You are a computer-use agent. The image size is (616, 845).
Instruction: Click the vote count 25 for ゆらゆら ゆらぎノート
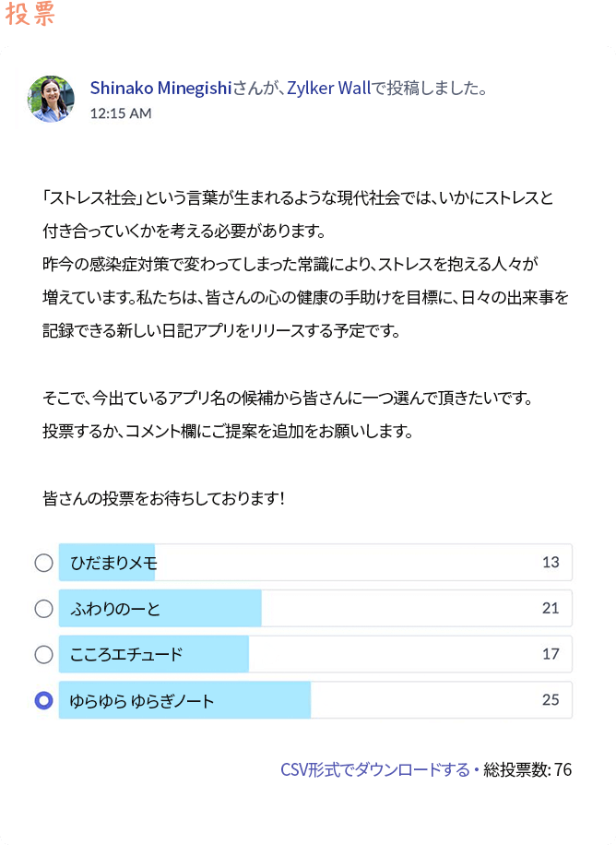(551, 701)
